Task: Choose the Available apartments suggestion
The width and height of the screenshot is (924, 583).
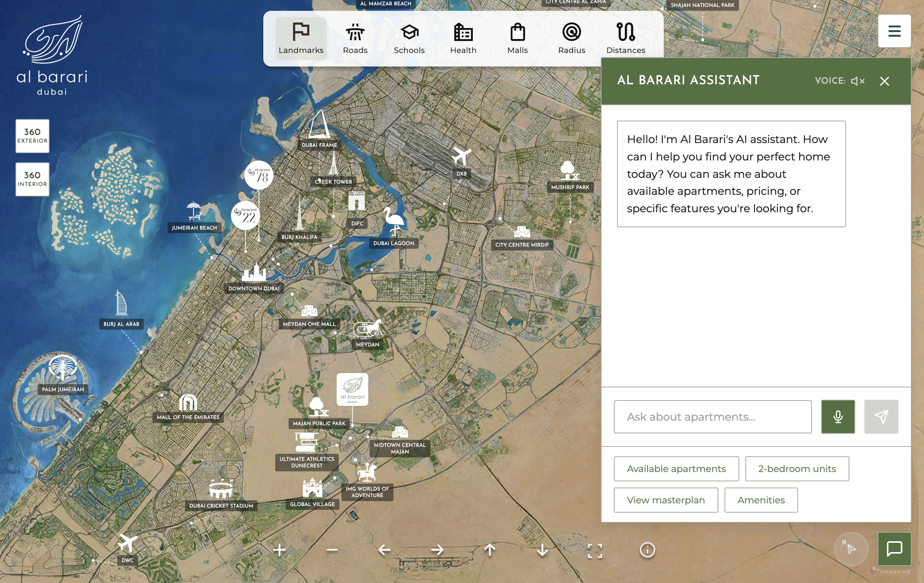Action: coord(676,469)
